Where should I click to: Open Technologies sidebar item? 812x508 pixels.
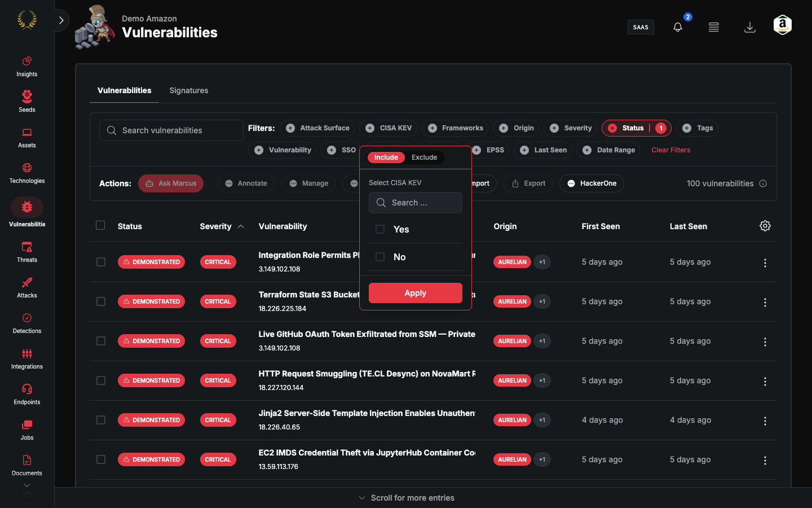[x=27, y=173]
